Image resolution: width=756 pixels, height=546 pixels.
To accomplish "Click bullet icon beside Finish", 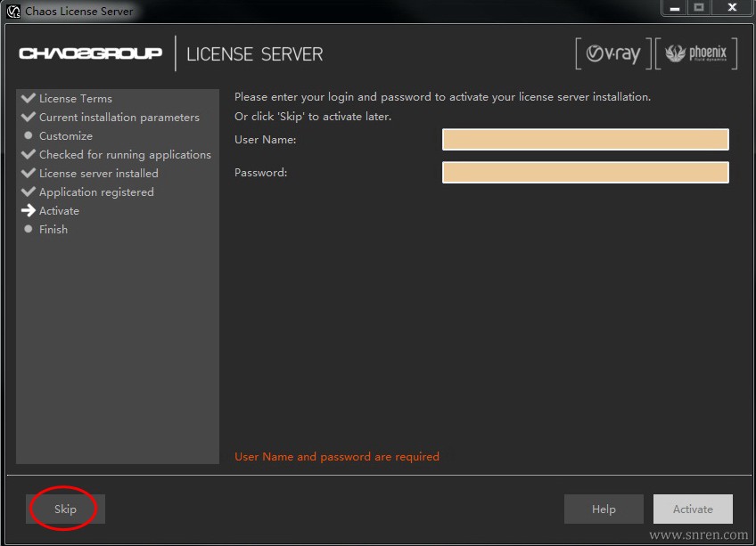I will (x=29, y=229).
